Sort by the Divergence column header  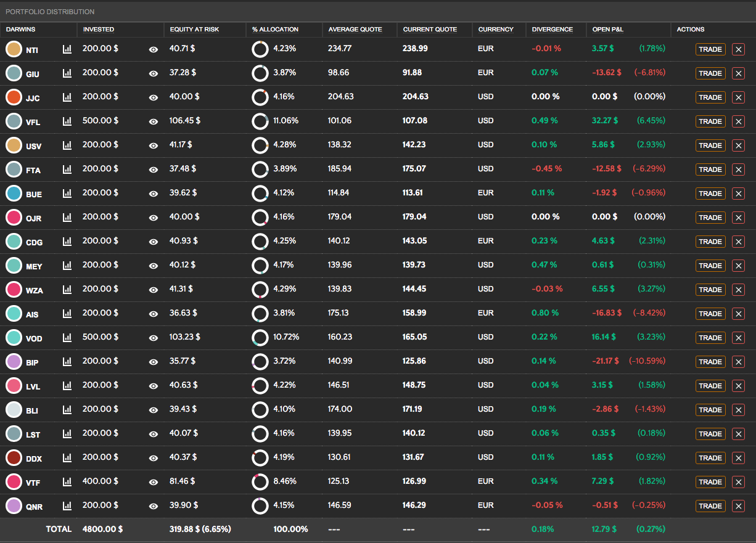[x=552, y=30]
